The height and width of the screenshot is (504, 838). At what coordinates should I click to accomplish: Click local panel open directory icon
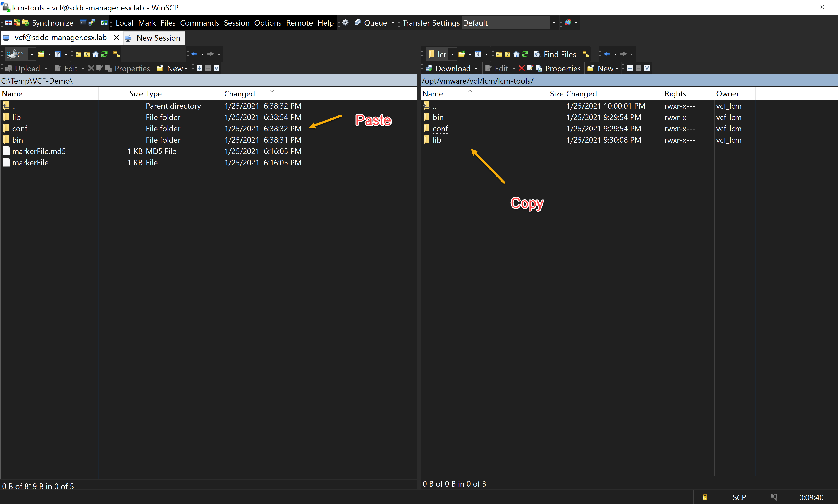[x=41, y=54]
